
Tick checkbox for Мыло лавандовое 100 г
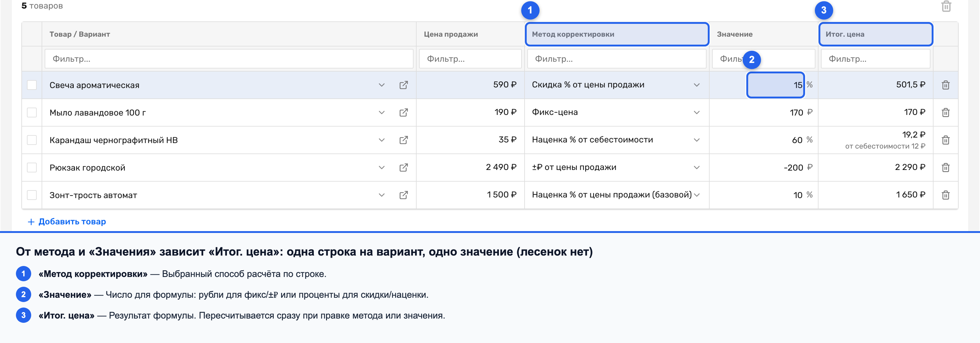point(32,112)
